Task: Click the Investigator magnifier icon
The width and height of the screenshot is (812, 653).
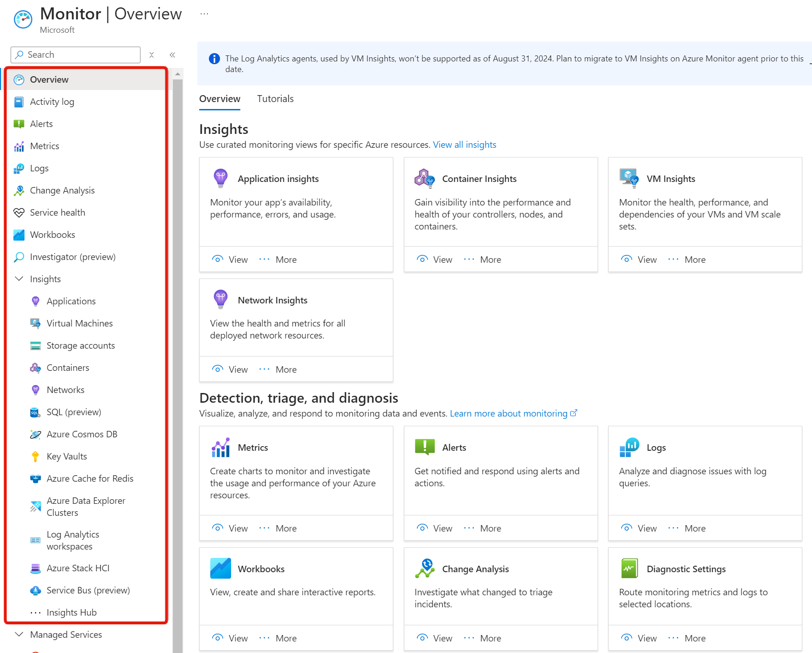Action: click(19, 257)
